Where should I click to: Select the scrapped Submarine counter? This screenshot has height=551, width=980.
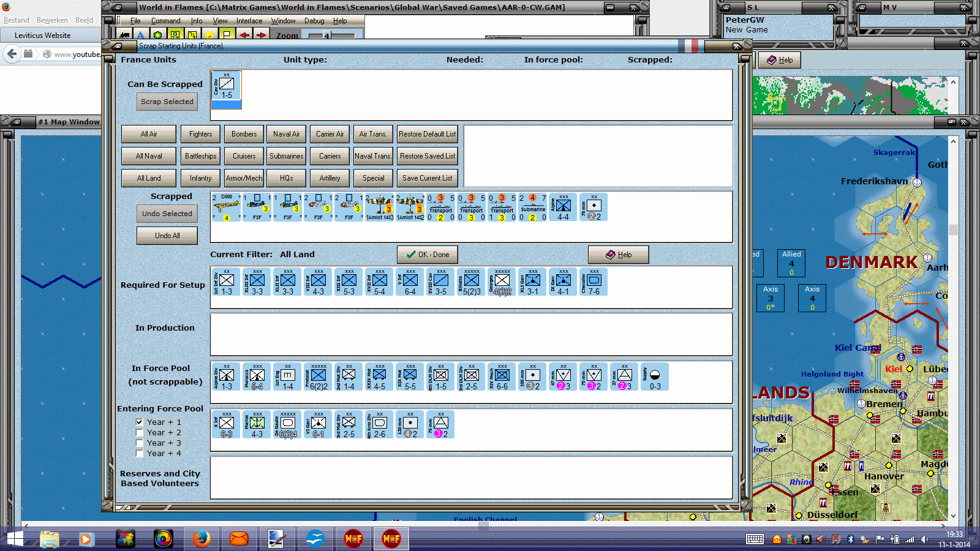[x=533, y=208]
